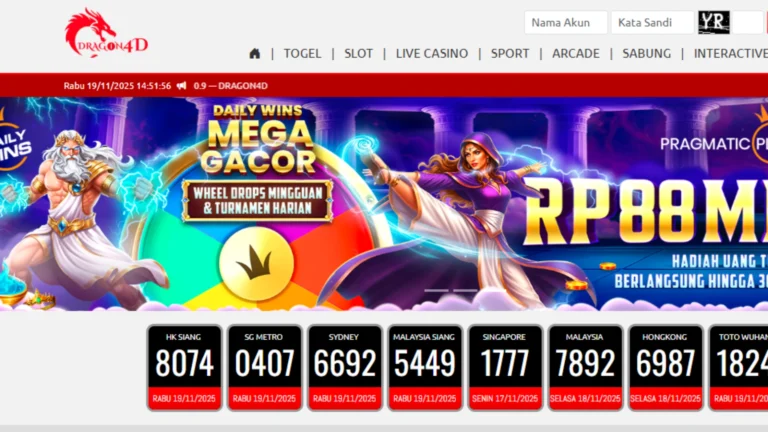The width and height of the screenshot is (768, 432).
Task: Focus the Nama Akun field
Action: pyautogui.click(x=566, y=23)
